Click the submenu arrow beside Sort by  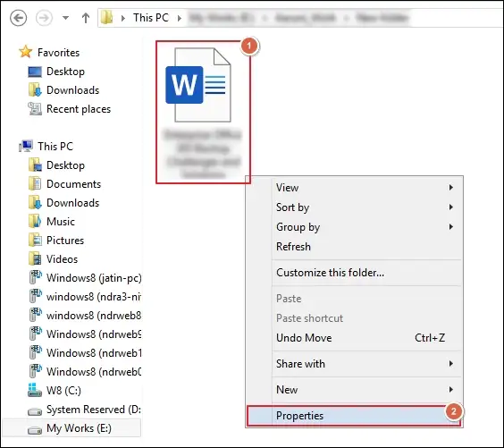click(x=451, y=207)
